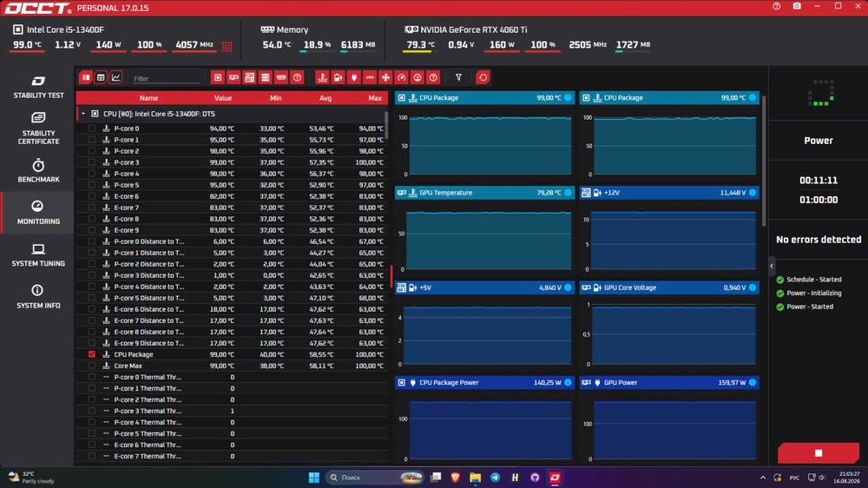868x488 pixels.
Task: Toggle the temperature sensors filter icon
Action: [322, 77]
